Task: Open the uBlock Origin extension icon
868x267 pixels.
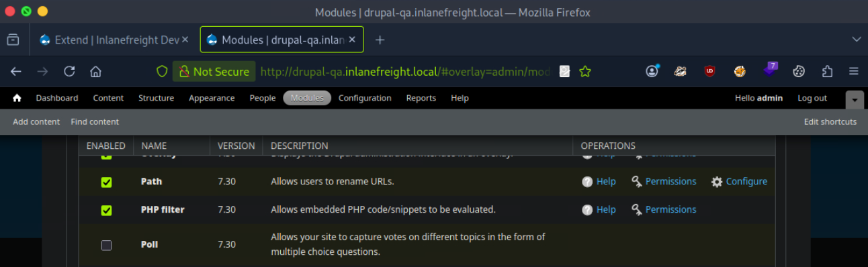Action: pos(709,71)
